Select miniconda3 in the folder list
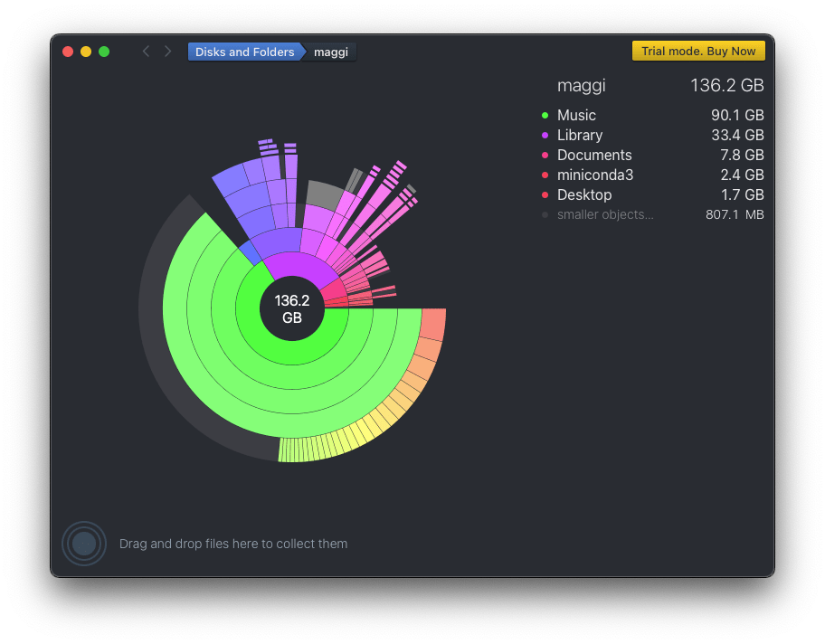Image resolution: width=825 pixels, height=644 pixels. [594, 175]
